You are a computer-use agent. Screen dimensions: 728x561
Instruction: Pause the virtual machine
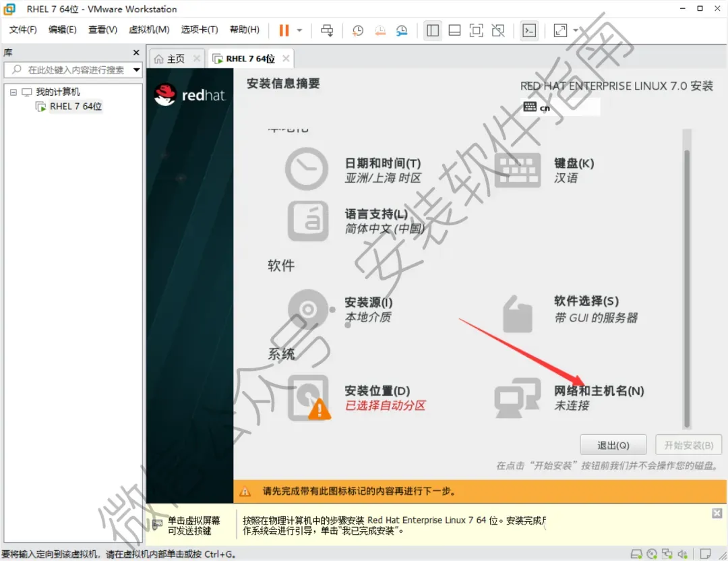coord(284,30)
